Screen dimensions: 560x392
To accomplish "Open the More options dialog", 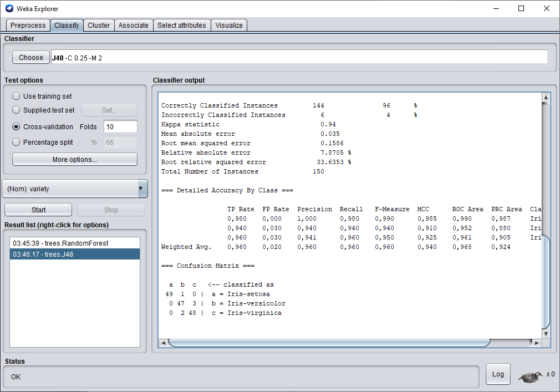I will point(75,160).
